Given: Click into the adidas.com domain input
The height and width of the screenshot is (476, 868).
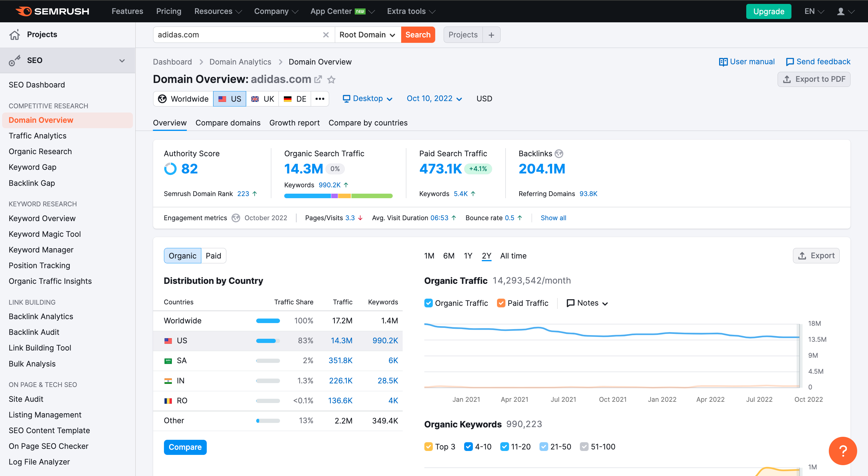Looking at the screenshot, I should 237,35.
